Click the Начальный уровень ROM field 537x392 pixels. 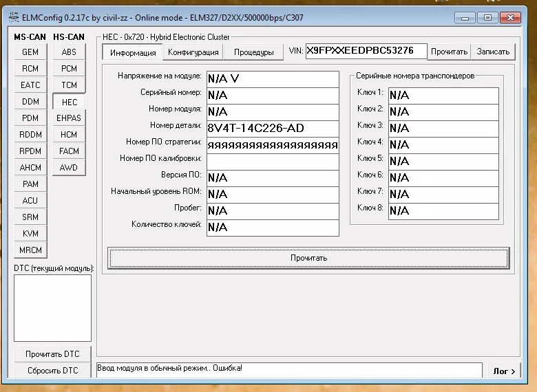click(x=273, y=195)
